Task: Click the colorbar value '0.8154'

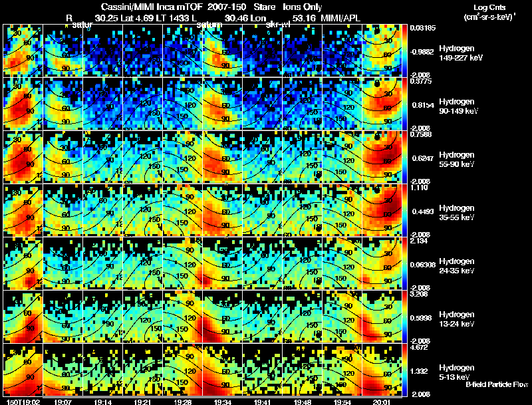Action: click(423, 105)
